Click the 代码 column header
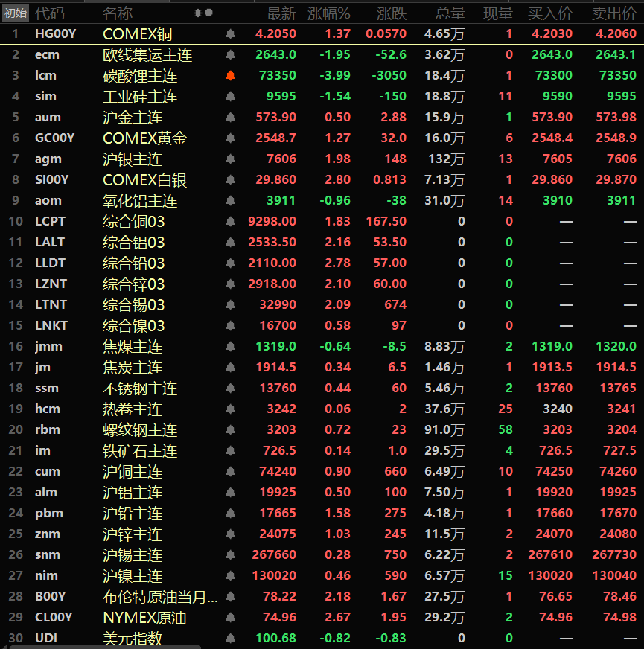Screen dimensions: 644x649 pos(49,13)
